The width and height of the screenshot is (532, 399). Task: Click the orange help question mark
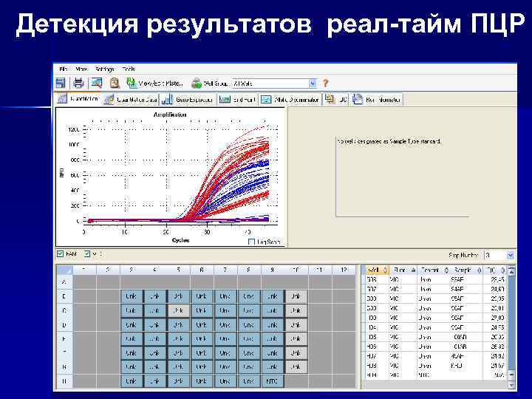(x=325, y=83)
